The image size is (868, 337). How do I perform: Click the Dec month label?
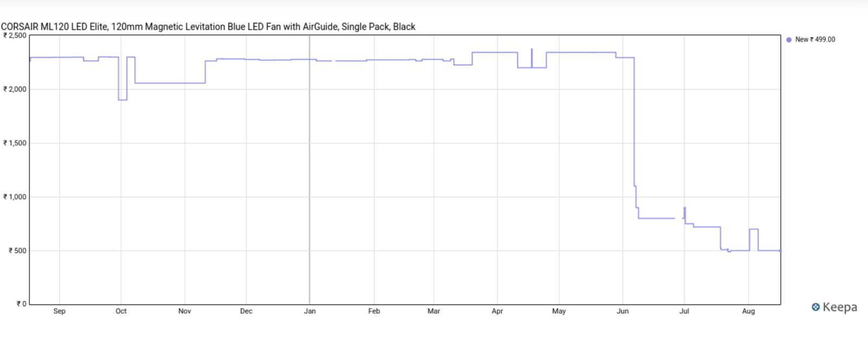(x=246, y=311)
